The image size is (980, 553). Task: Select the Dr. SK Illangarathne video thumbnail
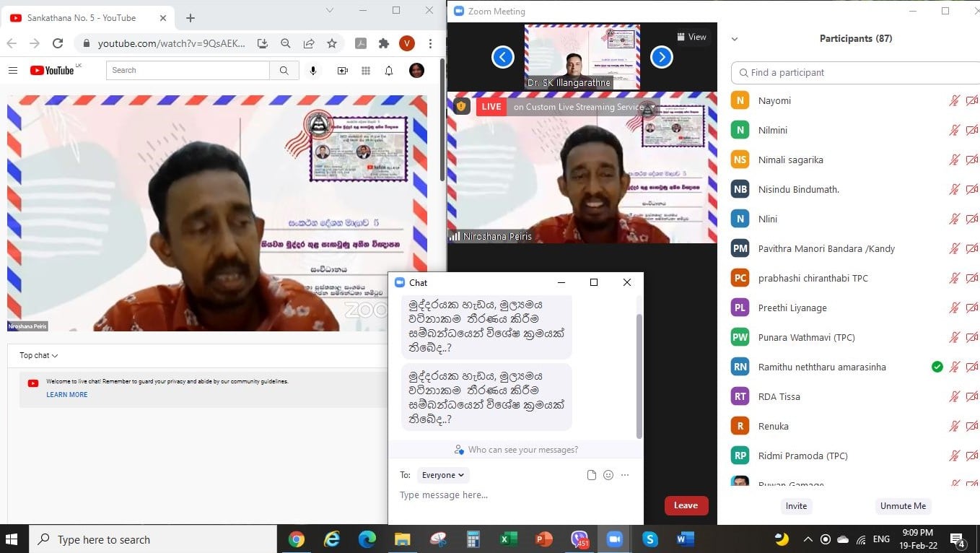click(x=582, y=57)
